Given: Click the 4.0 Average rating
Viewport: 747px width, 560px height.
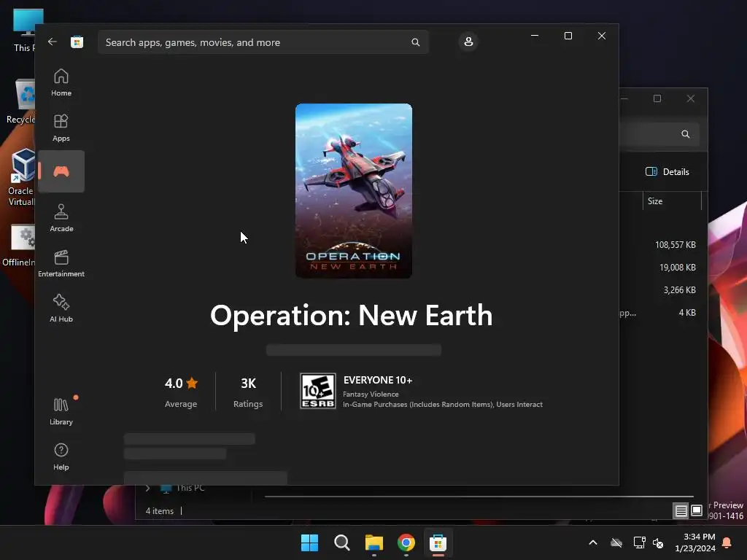Looking at the screenshot, I should click(x=181, y=393).
